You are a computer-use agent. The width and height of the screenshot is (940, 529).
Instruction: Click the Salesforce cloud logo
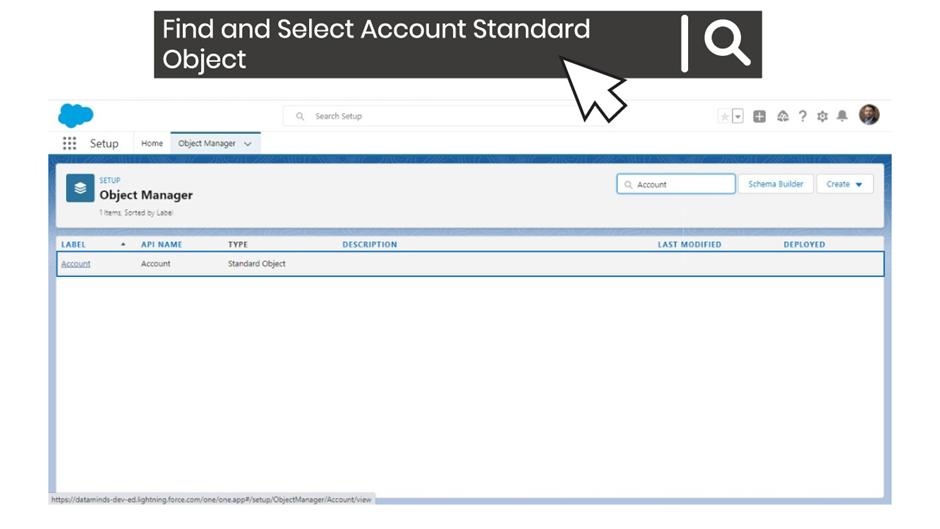pos(76,115)
